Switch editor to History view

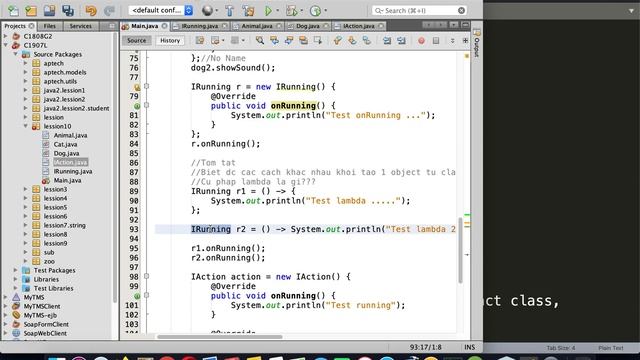(170, 40)
